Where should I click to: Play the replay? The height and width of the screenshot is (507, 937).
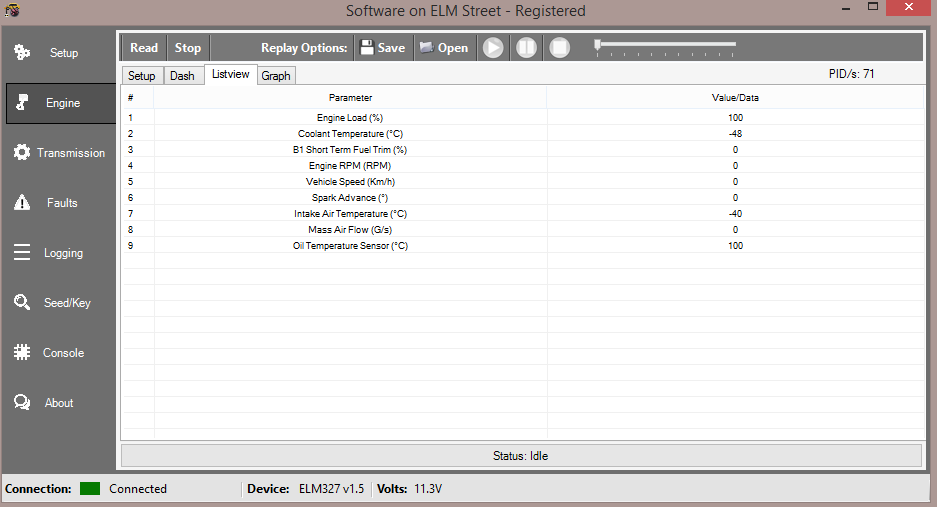click(493, 48)
